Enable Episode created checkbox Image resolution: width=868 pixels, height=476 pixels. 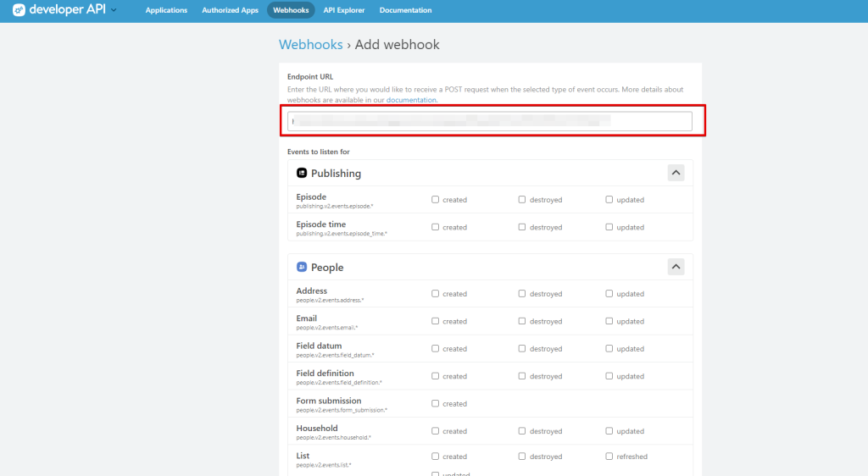click(x=436, y=200)
